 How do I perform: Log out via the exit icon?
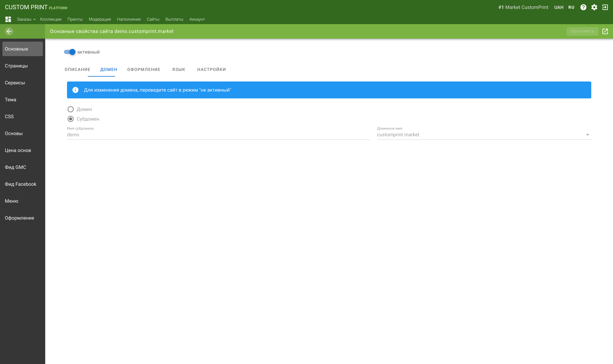click(x=605, y=7)
